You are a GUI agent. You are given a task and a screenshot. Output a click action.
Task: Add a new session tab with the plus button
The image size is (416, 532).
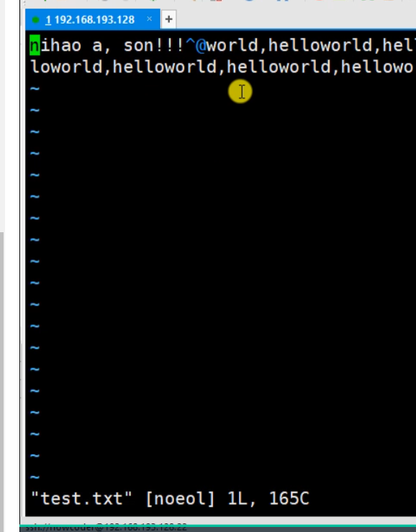[x=169, y=19]
